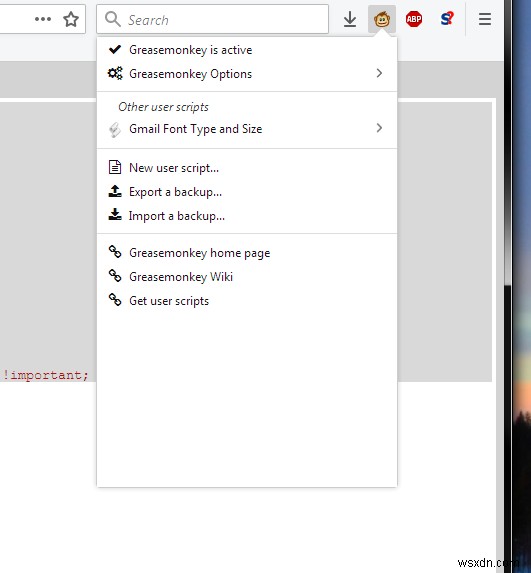Click chain icon beside Greasemonkey Wiki
Screen dimensions: 531x573
click(115, 276)
